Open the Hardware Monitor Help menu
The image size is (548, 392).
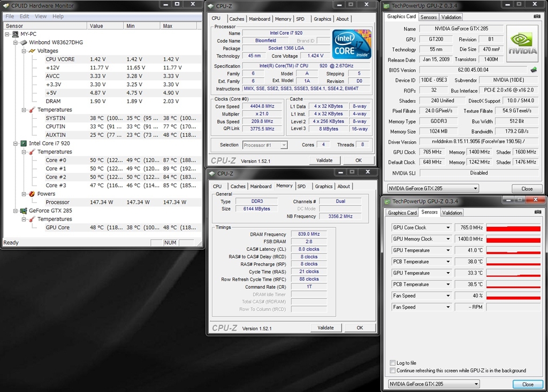click(x=58, y=16)
